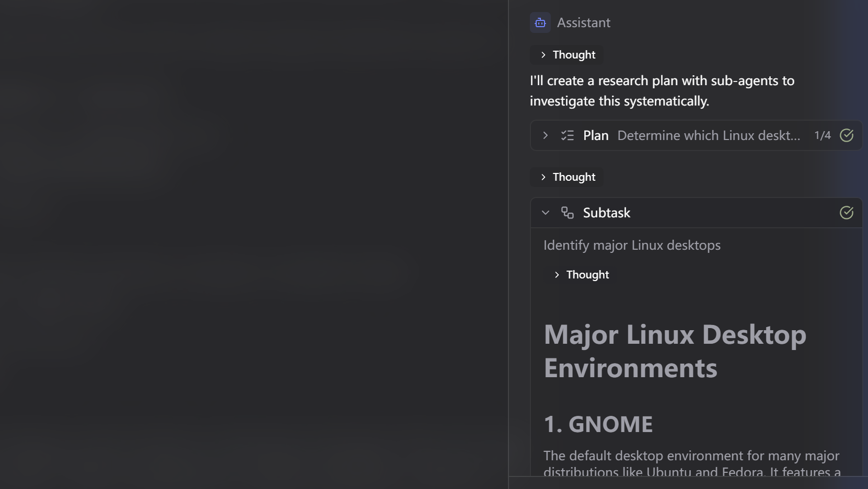Click the Assistant robot avatar icon
Viewport: 868px width, 489px height.
click(x=540, y=22)
